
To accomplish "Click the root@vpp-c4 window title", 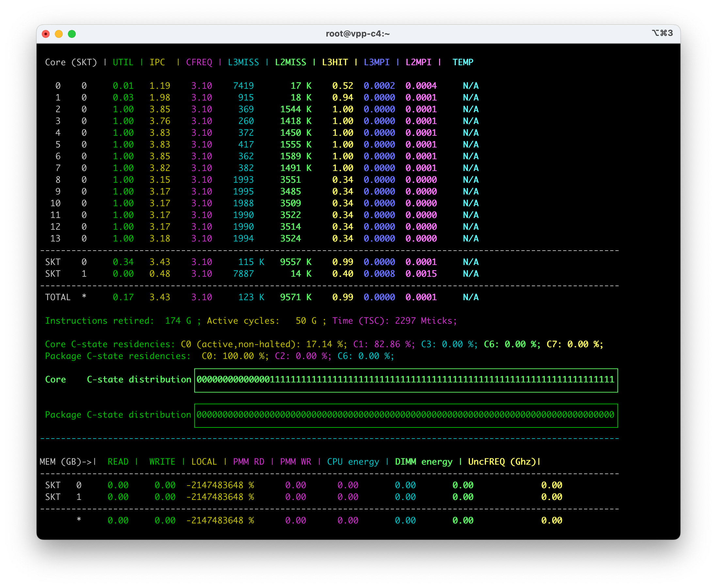I will tap(358, 34).
